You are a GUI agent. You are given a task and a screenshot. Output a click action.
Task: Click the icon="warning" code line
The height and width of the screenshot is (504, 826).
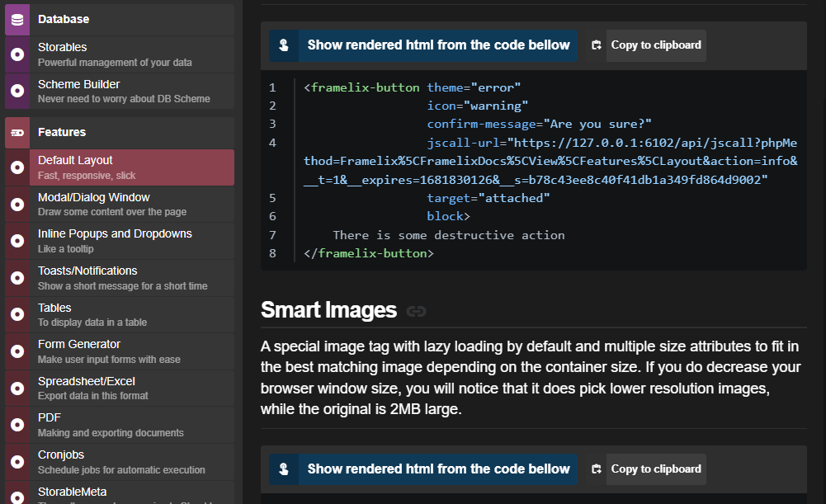477,106
